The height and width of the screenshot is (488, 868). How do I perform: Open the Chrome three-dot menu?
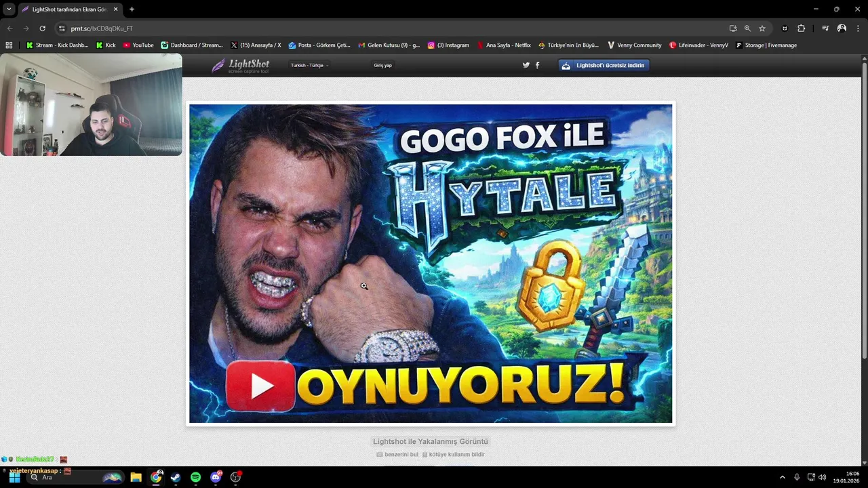[x=858, y=28]
